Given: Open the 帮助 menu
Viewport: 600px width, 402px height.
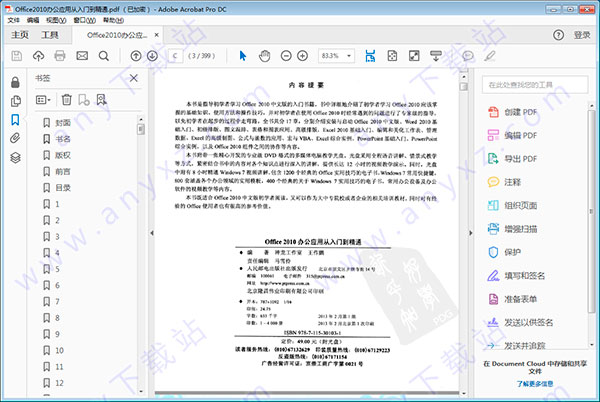Looking at the screenshot, I should (x=113, y=20).
